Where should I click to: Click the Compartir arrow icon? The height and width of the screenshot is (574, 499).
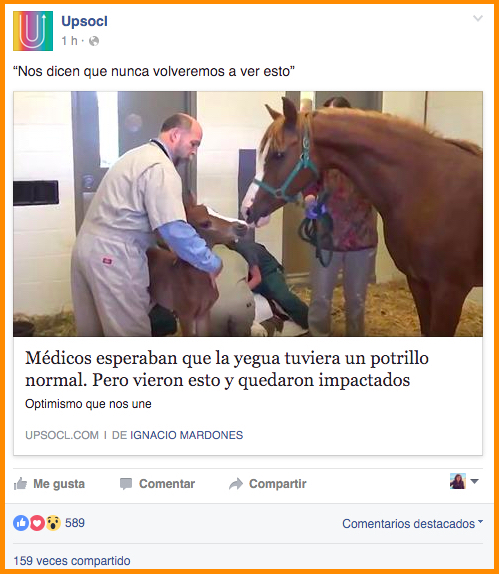236,484
